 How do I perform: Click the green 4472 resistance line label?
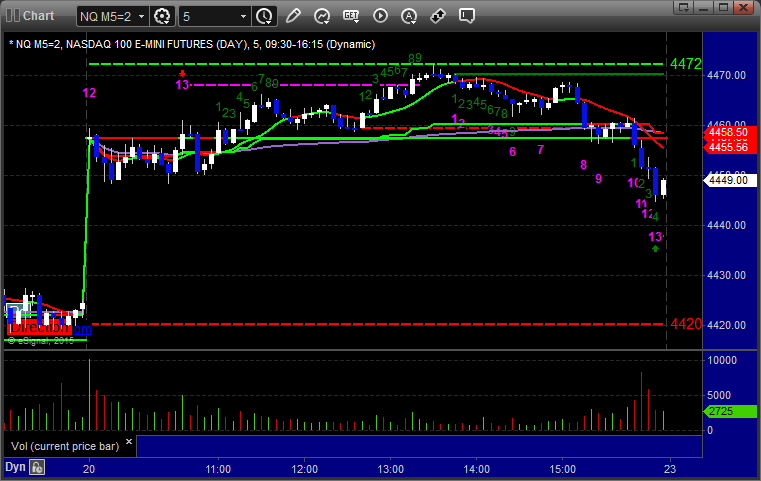(x=685, y=64)
